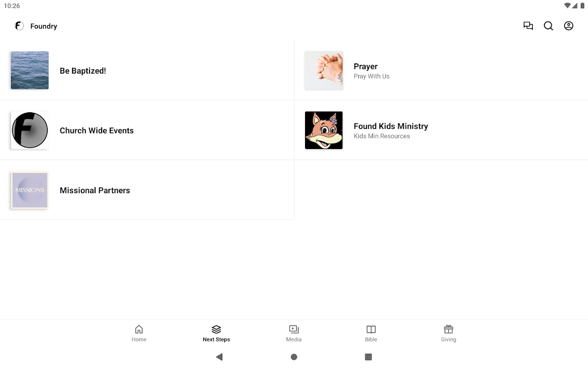This screenshot has width=588, height=368.
Task: Open the messaging chat bubbles icon
Action: 528,26
